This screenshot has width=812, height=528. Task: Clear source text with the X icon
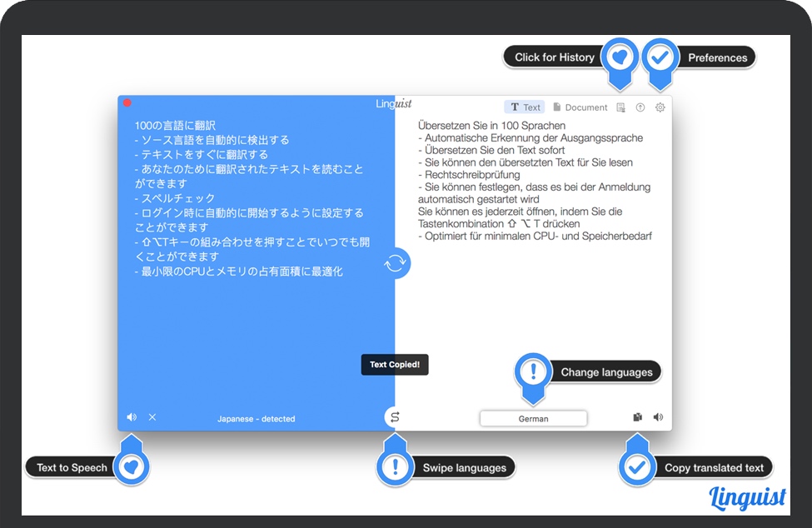coord(152,417)
